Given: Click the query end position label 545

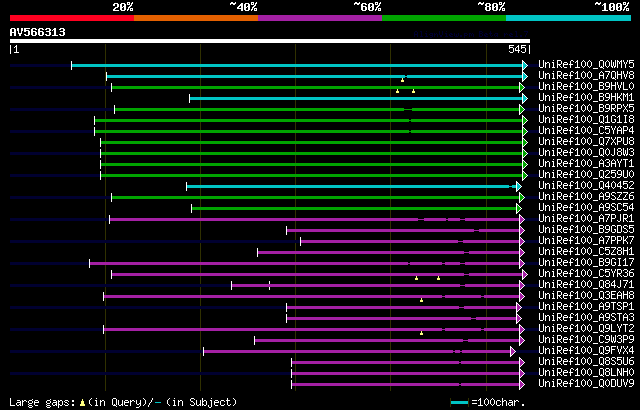Looking at the screenshot, I should click(517, 49).
